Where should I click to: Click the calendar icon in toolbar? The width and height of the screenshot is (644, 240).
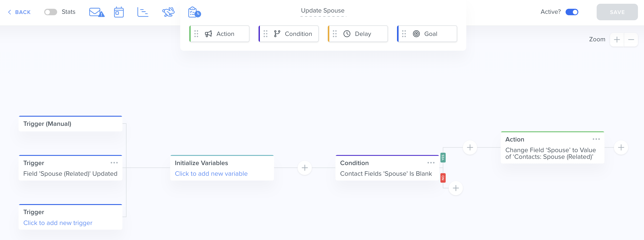119,12
